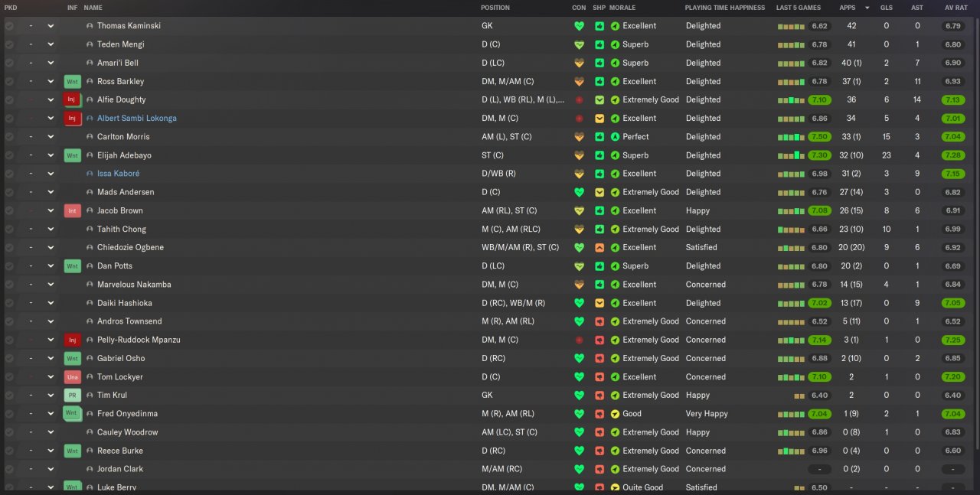The image size is (980, 495).
Task: Tick the picked circle for Marvelous Nakamba
Action: tap(9, 285)
